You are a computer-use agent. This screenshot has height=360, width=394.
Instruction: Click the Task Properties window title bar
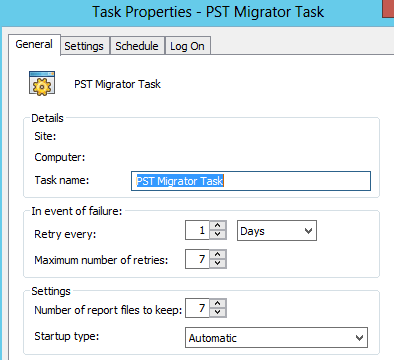(x=197, y=12)
